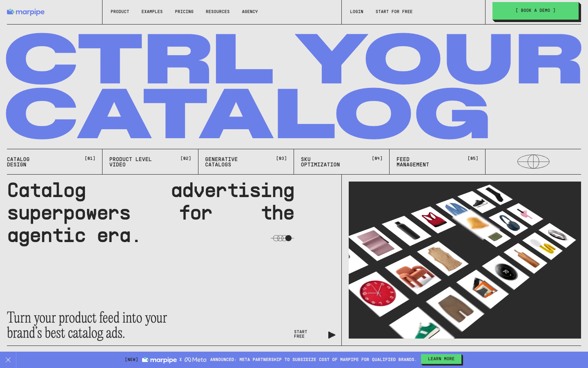Click the Meta logo in banner
This screenshot has width=588, height=368.
tap(195, 360)
